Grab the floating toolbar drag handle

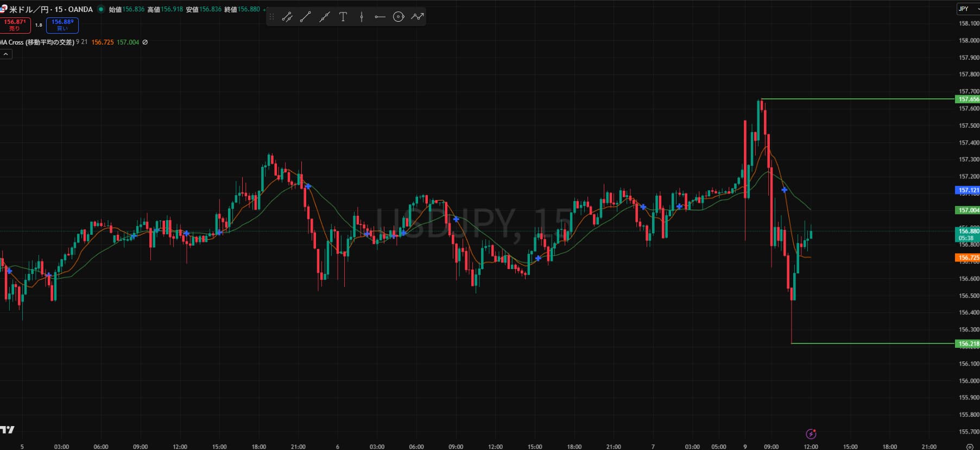pyautogui.click(x=272, y=17)
